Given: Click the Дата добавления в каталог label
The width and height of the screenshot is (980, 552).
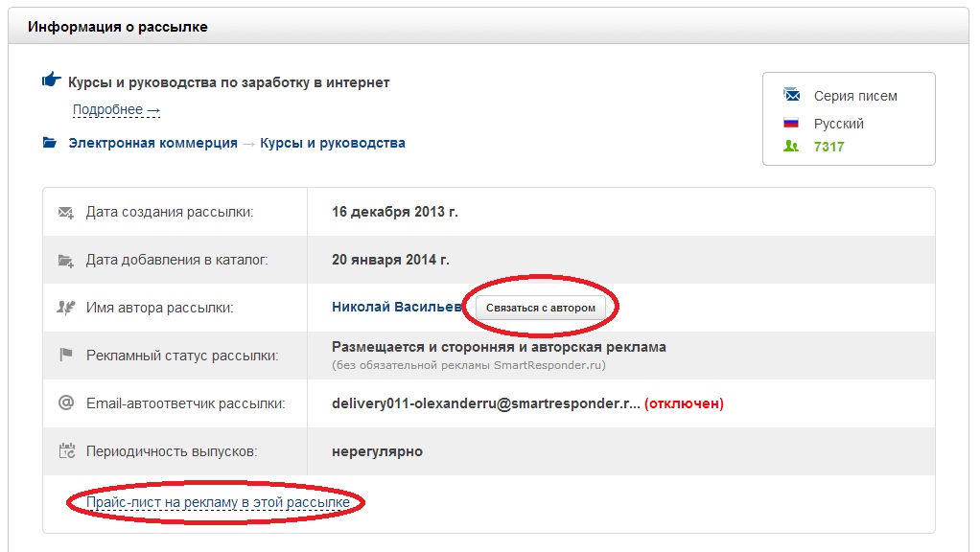Looking at the screenshot, I should click(176, 260).
